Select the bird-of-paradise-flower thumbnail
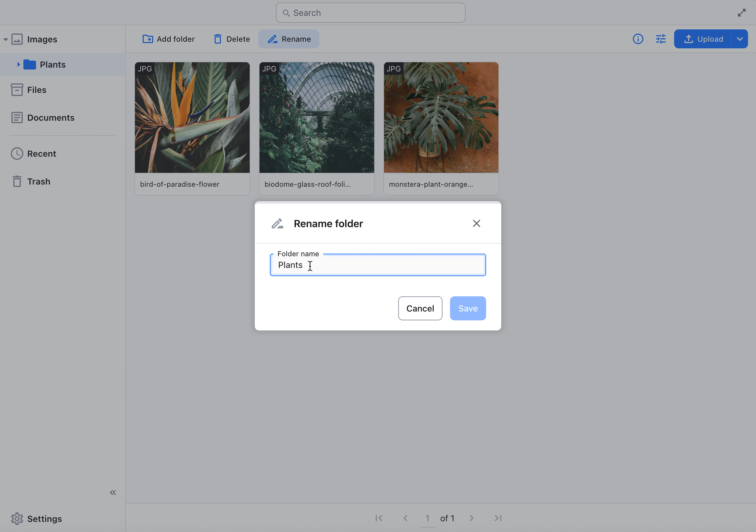 [x=192, y=118]
